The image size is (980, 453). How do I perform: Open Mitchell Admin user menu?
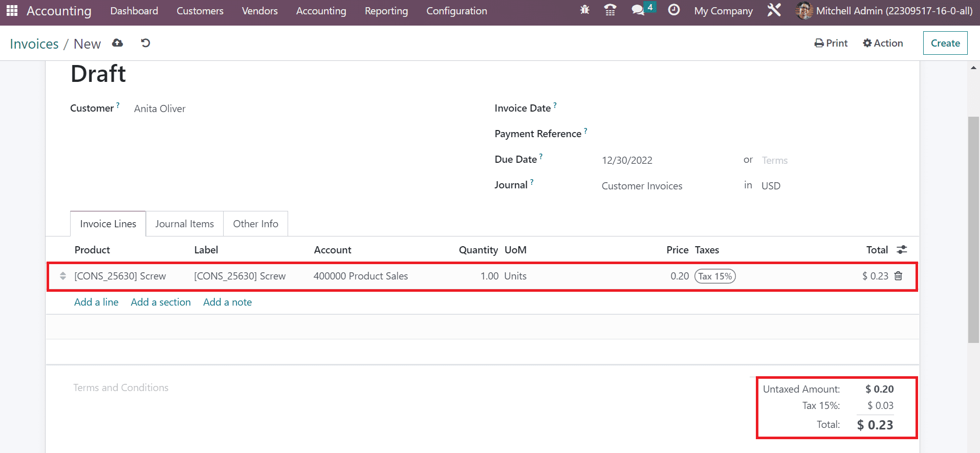pyautogui.click(x=884, y=11)
